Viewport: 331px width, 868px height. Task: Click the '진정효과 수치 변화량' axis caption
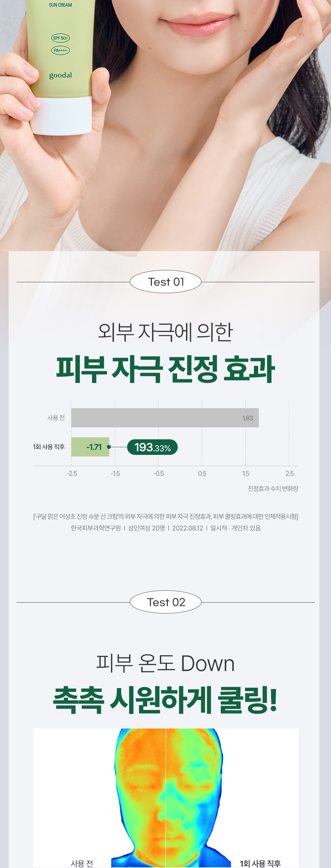273,488
